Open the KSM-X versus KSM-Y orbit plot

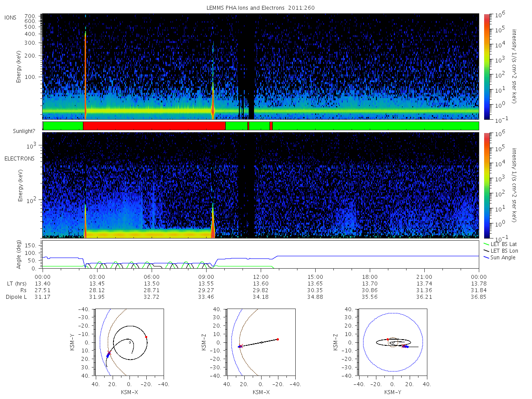point(129,342)
